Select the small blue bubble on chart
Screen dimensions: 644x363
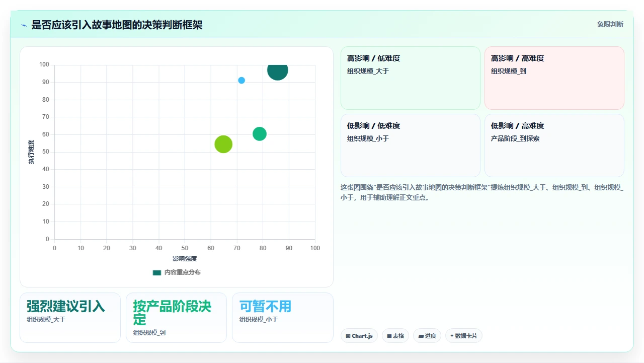point(242,81)
